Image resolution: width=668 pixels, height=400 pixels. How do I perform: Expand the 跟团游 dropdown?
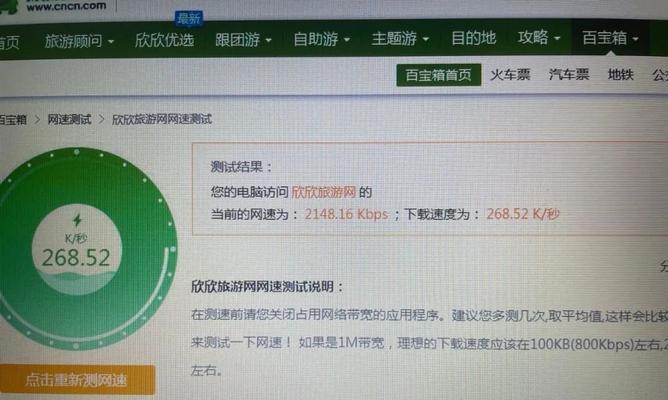pos(243,40)
